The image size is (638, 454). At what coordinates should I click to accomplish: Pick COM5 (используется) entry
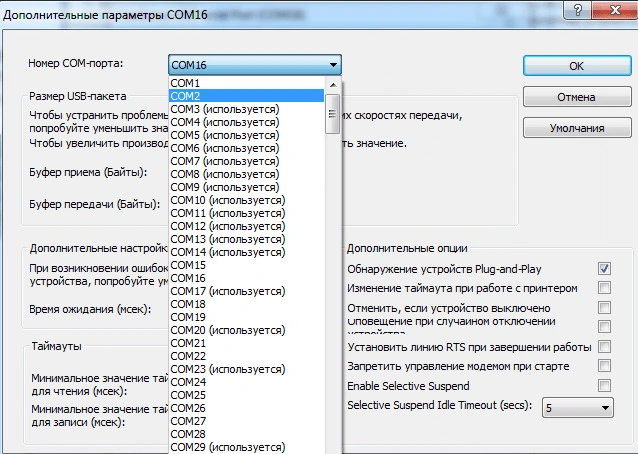(x=247, y=135)
